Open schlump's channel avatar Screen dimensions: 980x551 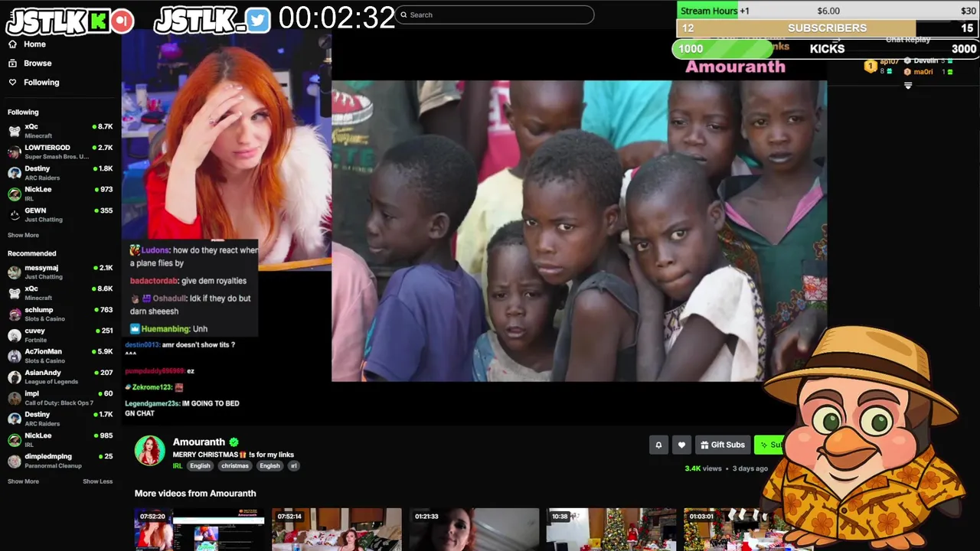click(14, 315)
